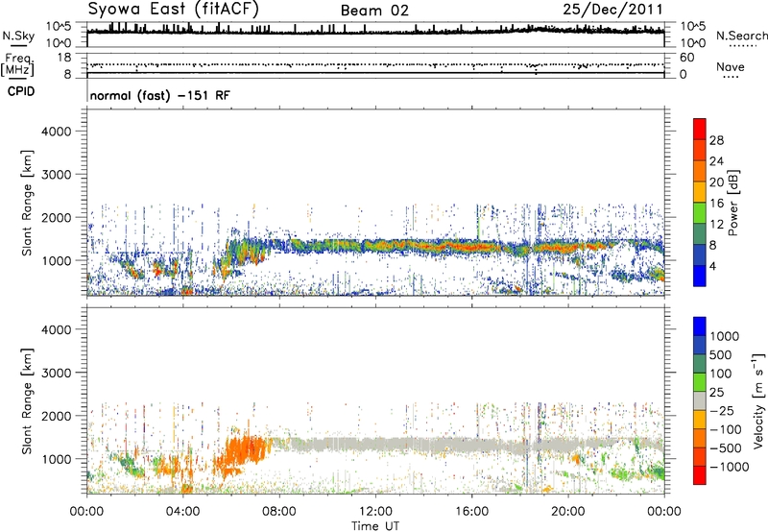Click the gray band of Velocity colorbar
The width and height of the screenshot is (768, 532).
(x=700, y=401)
